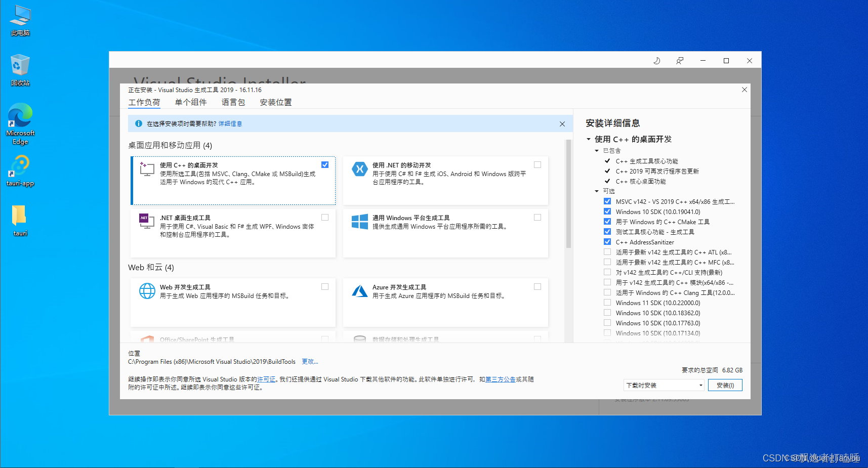Screen dimensions: 868x468
Task: Open the dark theme toggle in title bar
Action: click(656, 60)
